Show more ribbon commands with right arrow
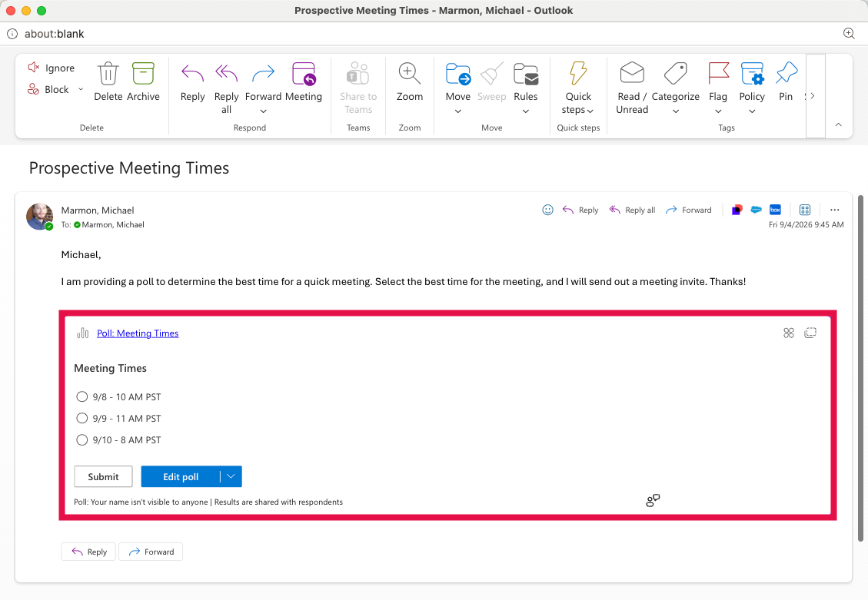This screenshot has width=868, height=600. click(812, 96)
